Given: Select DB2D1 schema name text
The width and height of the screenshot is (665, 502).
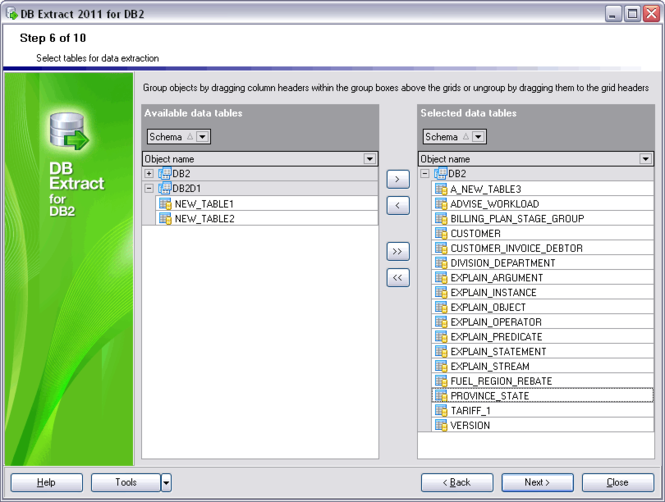Looking at the screenshot, I should (187, 188).
